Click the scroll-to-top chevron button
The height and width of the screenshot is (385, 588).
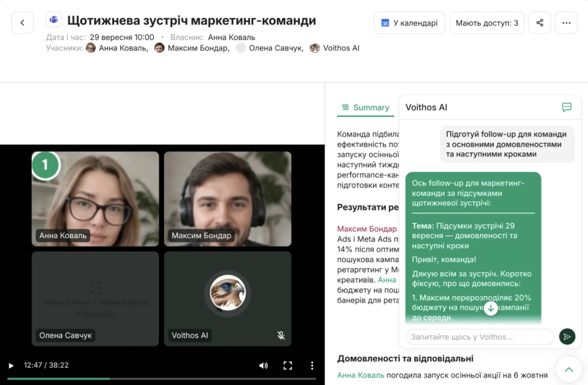coord(569,370)
